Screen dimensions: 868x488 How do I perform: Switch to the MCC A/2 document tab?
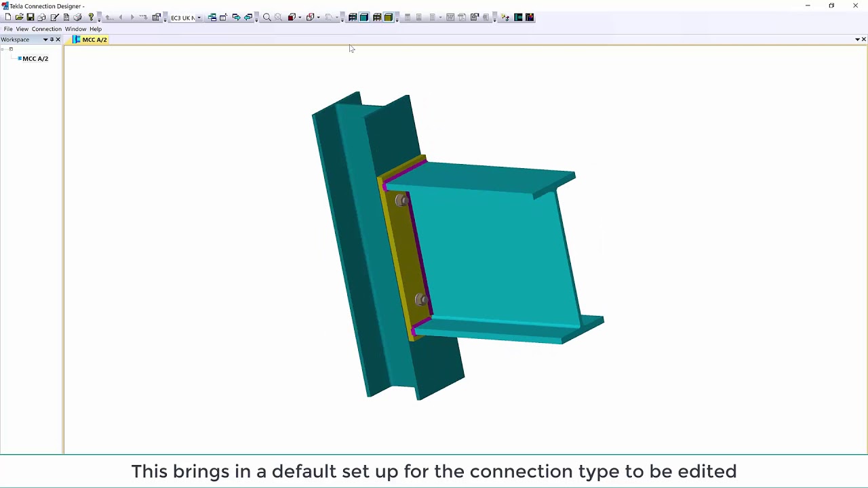coord(90,39)
